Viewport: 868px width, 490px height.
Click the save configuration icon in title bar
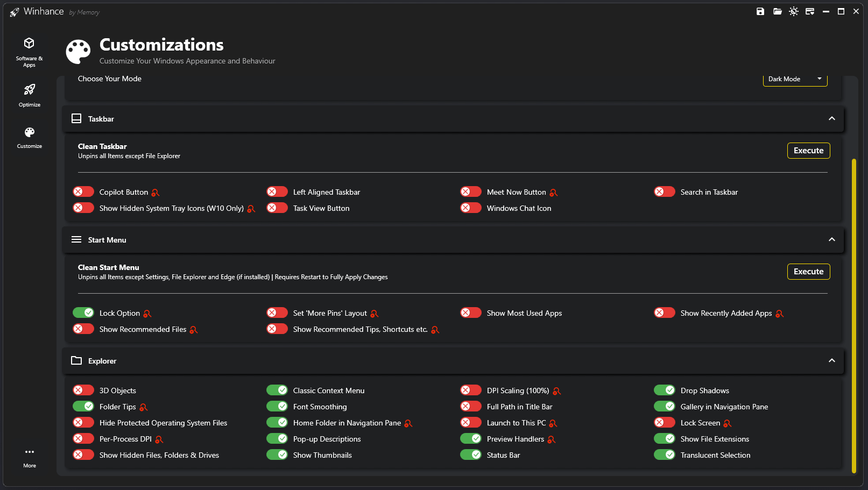(760, 11)
